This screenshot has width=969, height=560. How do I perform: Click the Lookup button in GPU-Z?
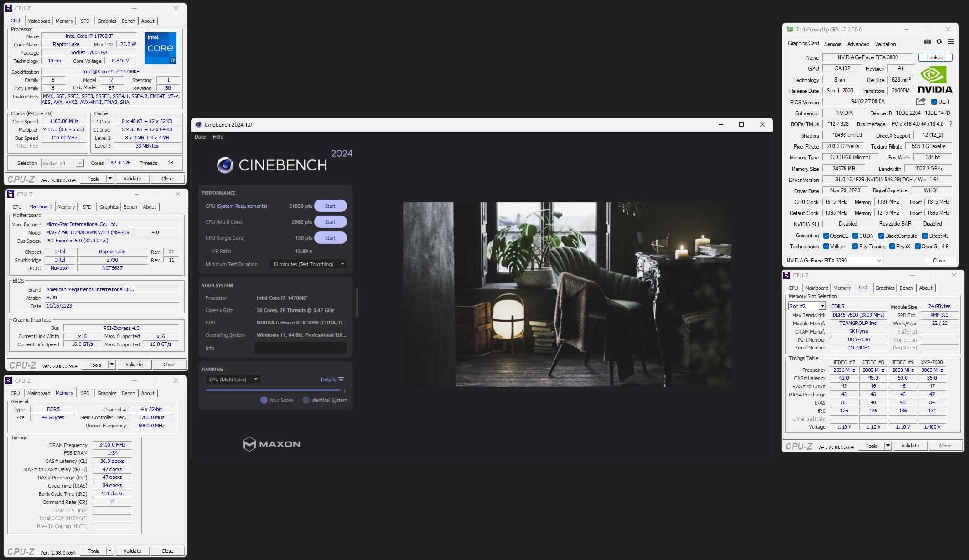point(934,57)
